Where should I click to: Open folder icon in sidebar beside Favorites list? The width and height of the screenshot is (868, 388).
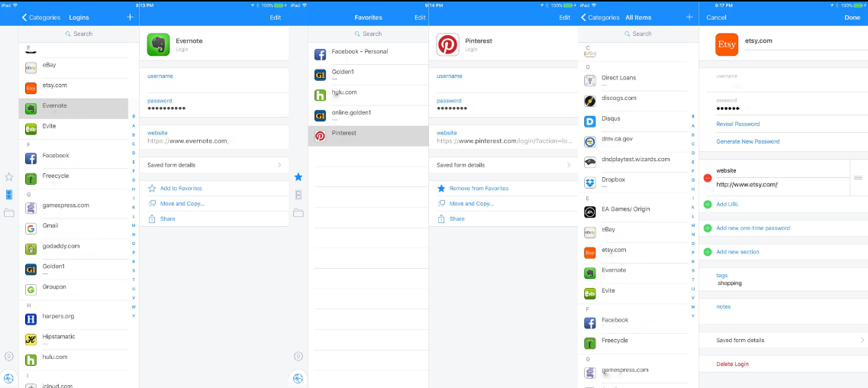[298, 213]
